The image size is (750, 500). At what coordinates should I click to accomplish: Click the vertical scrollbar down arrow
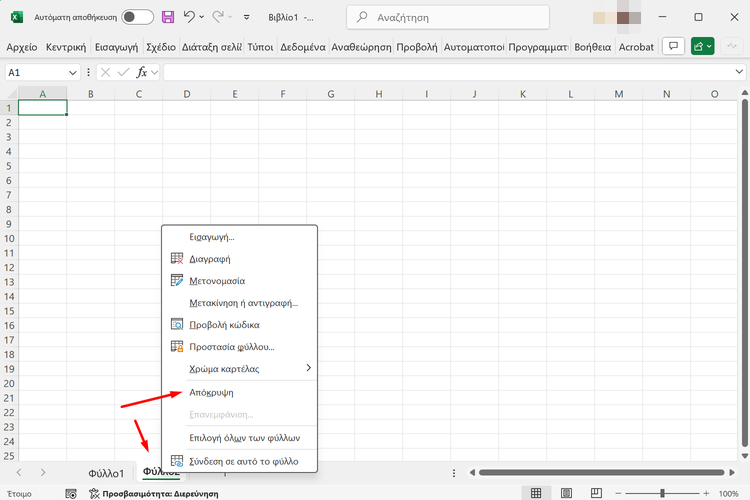(744, 456)
